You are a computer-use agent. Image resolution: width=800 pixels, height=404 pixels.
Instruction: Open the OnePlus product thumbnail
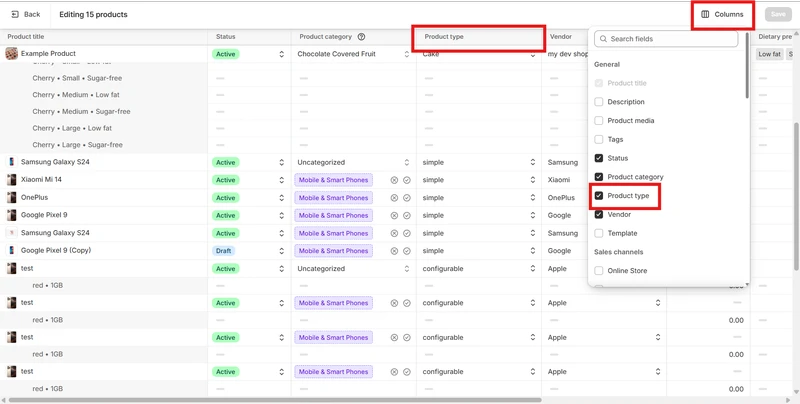[x=11, y=197]
